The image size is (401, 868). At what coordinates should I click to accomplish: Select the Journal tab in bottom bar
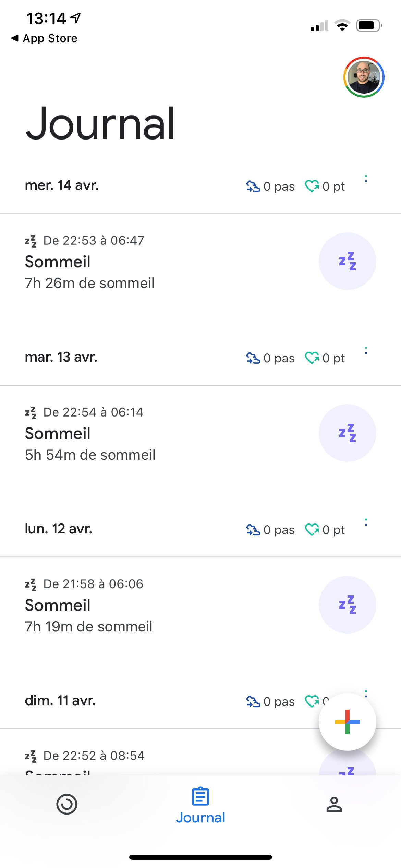[x=200, y=806]
